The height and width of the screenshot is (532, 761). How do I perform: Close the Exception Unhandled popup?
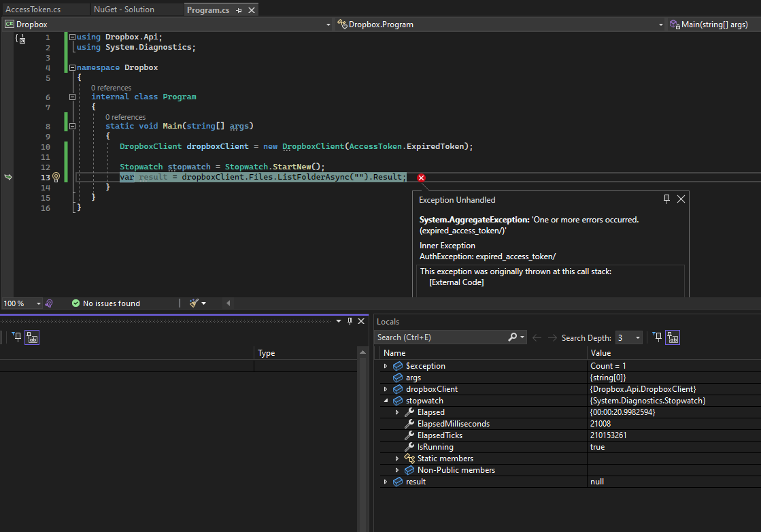pos(681,199)
